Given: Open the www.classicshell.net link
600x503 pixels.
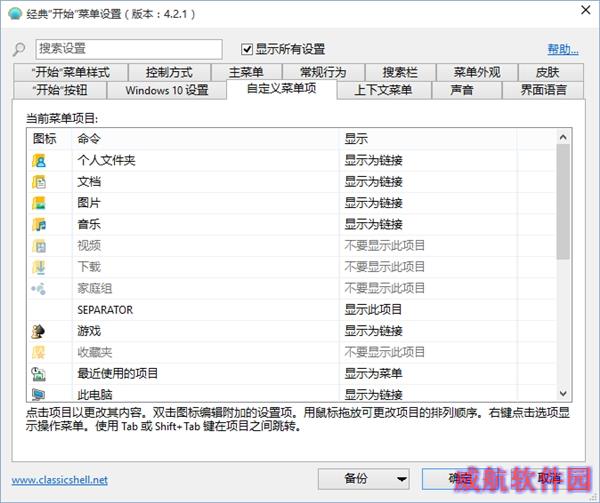Looking at the screenshot, I should 60,480.
